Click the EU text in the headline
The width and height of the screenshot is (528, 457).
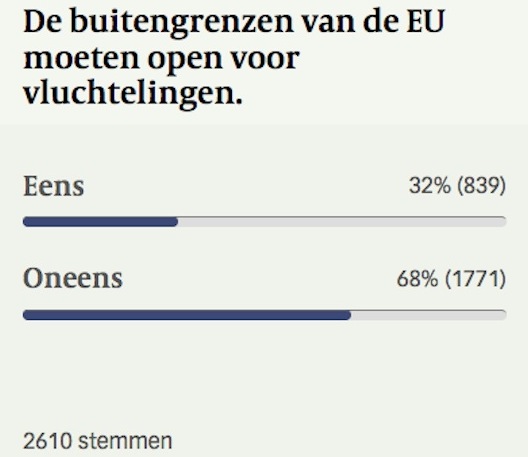pos(426,21)
